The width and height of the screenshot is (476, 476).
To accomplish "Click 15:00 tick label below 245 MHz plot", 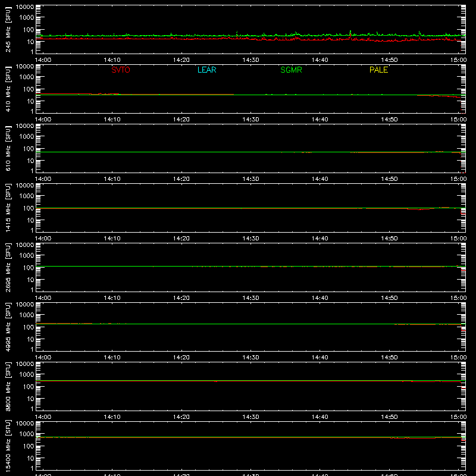I will (x=458, y=60).
